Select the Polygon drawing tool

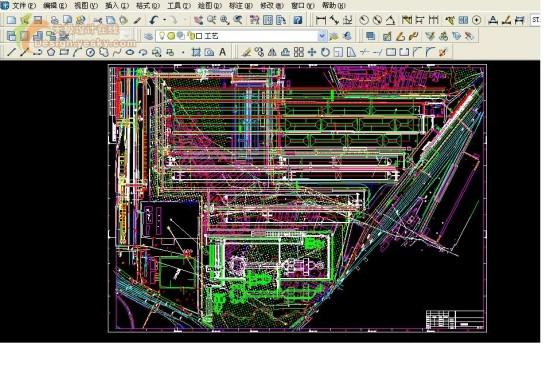click(x=51, y=53)
